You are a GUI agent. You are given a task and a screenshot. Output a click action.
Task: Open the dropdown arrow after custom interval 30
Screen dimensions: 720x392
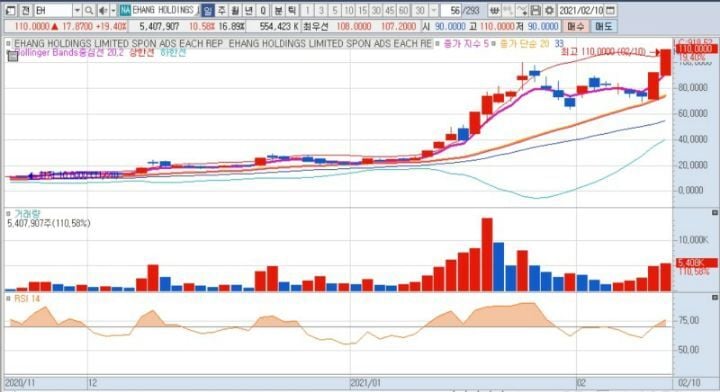[x=433, y=10]
